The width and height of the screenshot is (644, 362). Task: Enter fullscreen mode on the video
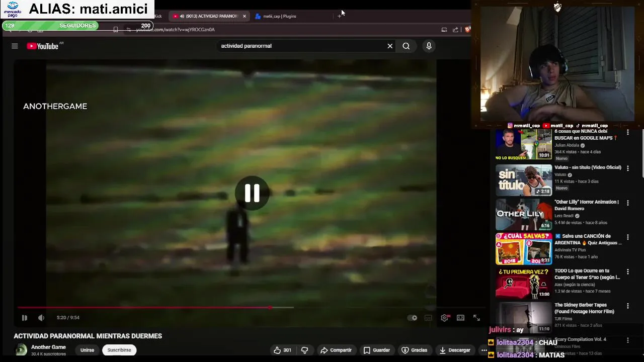coord(476,318)
